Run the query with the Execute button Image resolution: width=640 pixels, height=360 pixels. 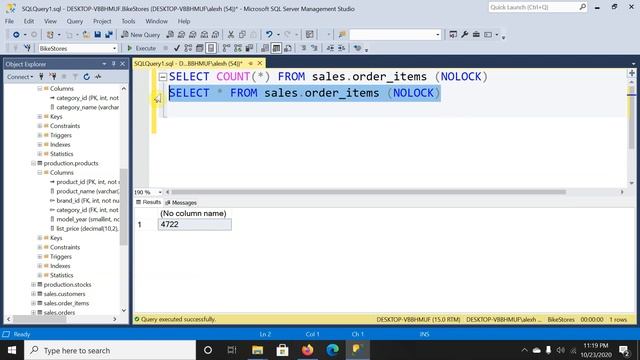tap(141, 48)
